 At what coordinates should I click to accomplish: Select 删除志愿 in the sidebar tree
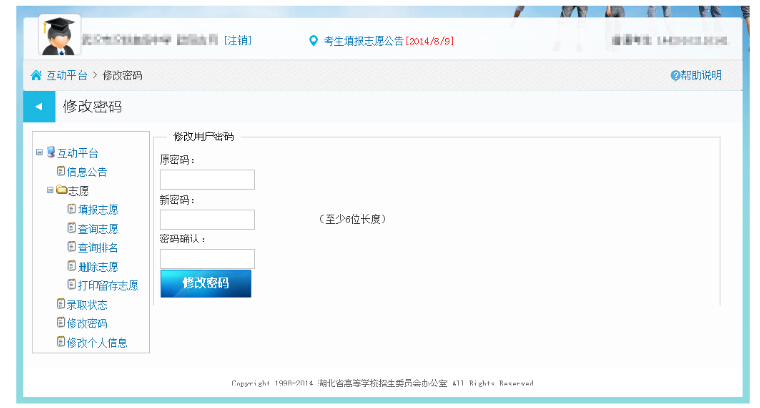pyautogui.click(x=97, y=266)
